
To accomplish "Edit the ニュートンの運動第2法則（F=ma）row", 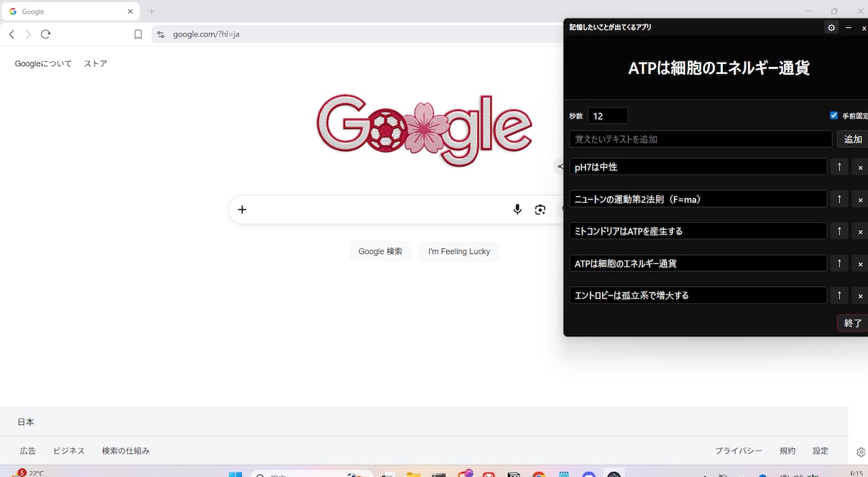I will coord(698,199).
